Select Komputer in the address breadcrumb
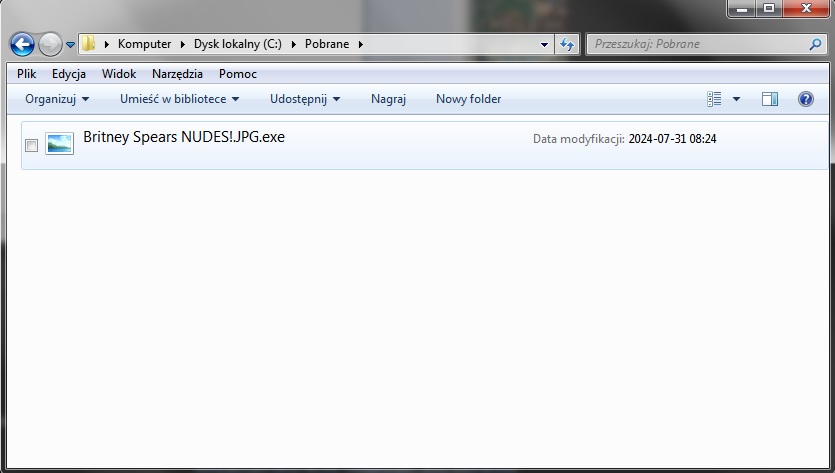835x473 pixels. [x=144, y=44]
